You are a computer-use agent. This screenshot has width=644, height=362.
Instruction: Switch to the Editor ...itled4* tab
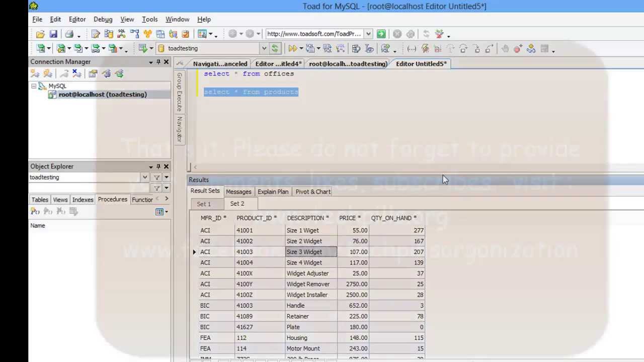[278, 64]
